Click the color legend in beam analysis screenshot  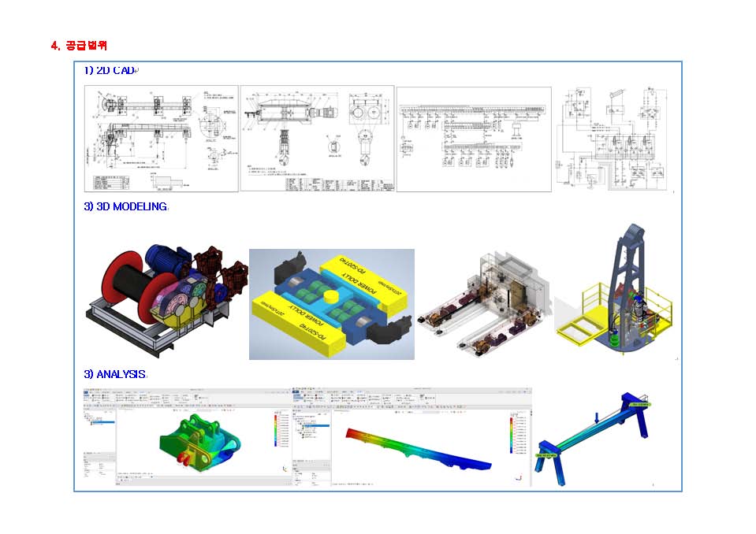coord(518,433)
